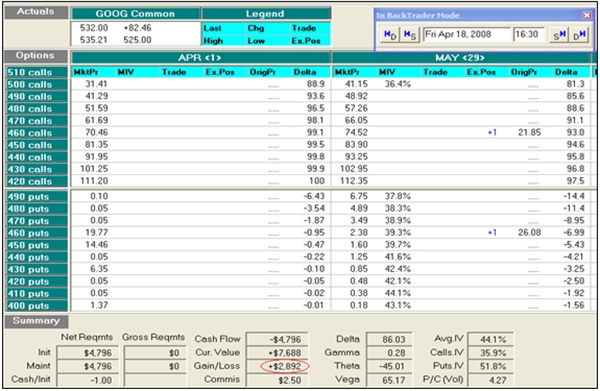Select the APR <1> expiration header
This screenshot has width=600, height=391.
[x=201, y=58]
